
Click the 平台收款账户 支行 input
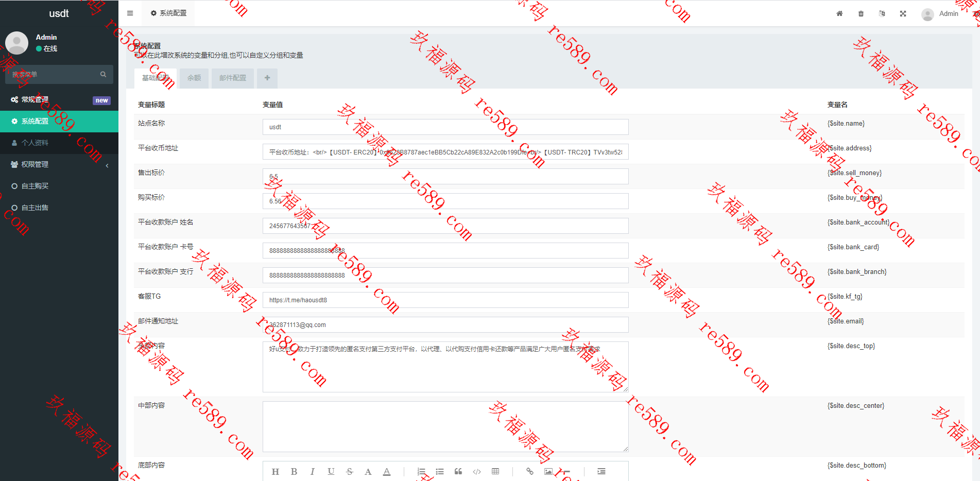pos(445,275)
